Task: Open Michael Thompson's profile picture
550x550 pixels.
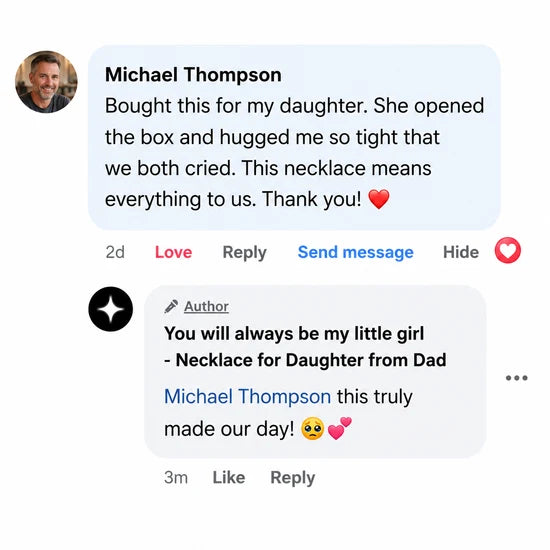Action: [46, 82]
